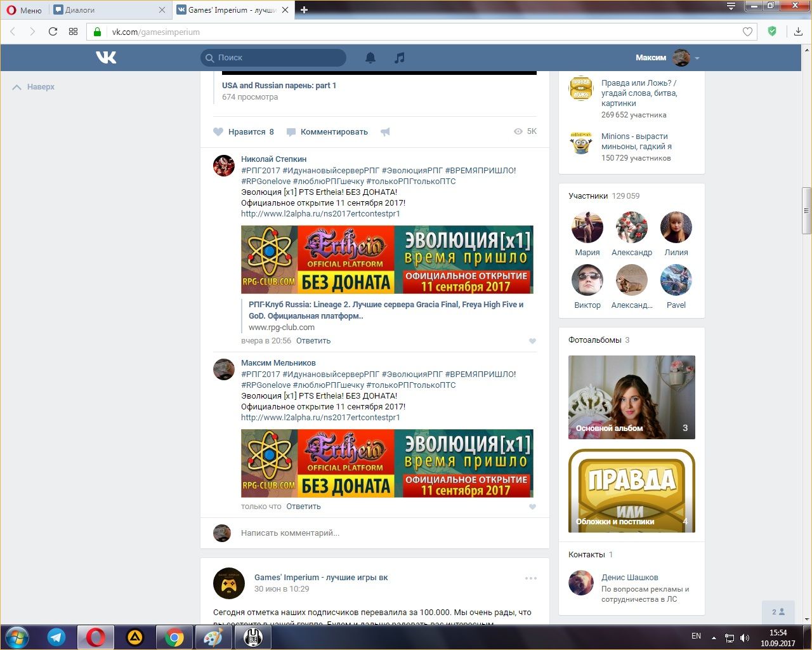Open Paint from the taskbar
Viewport: 812px width, 650px height.
213,637
